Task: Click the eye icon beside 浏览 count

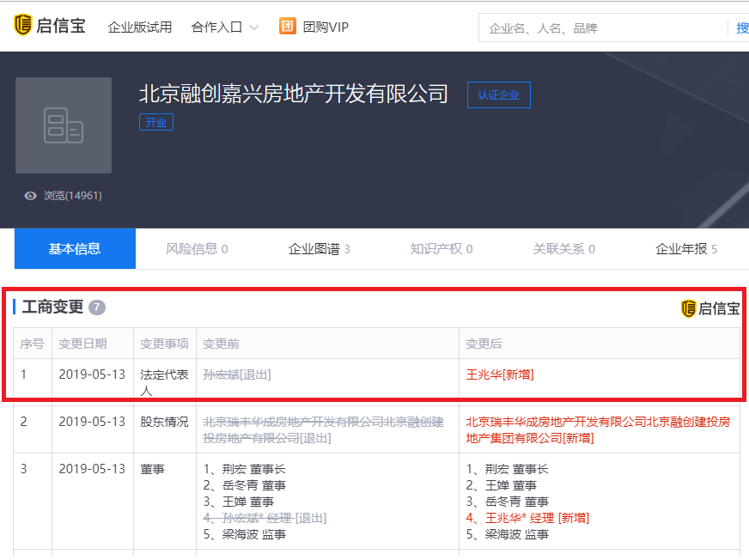Action: click(31, 196)
